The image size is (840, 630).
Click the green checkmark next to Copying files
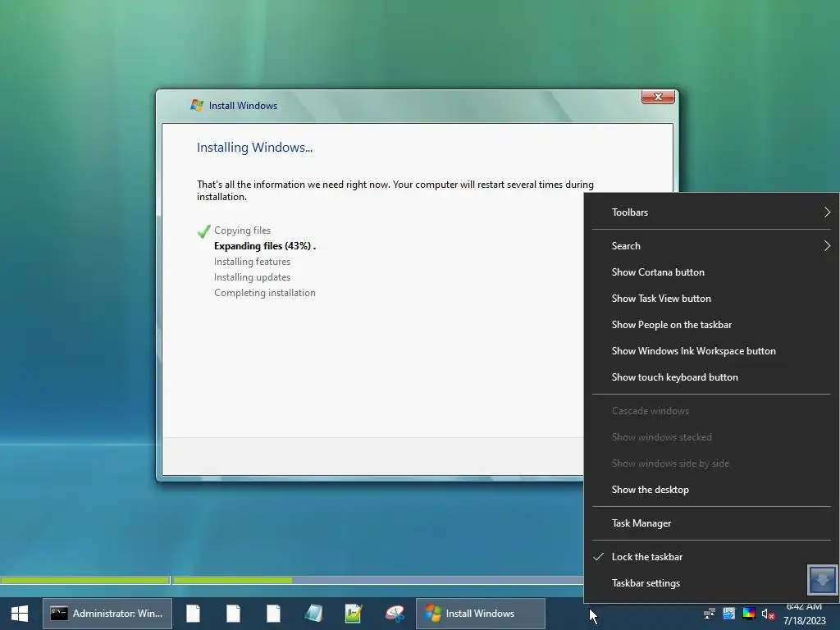203,231
